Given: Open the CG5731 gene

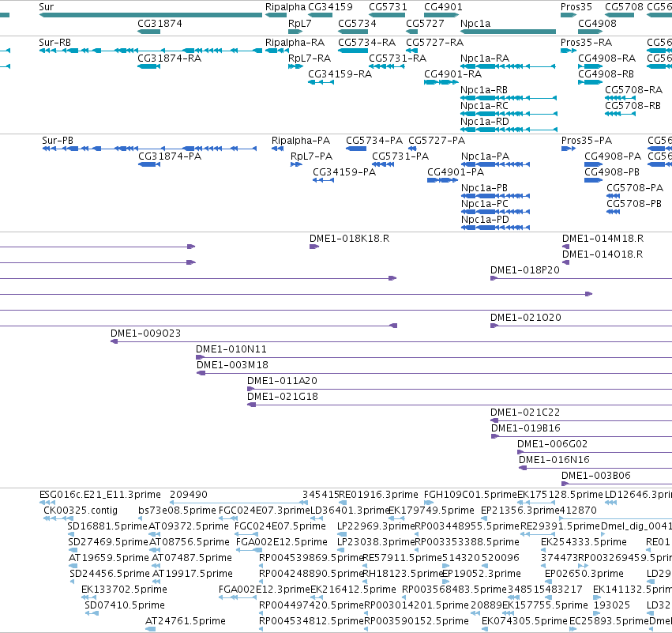Looking at the screenshot, I should coord(387,15).
